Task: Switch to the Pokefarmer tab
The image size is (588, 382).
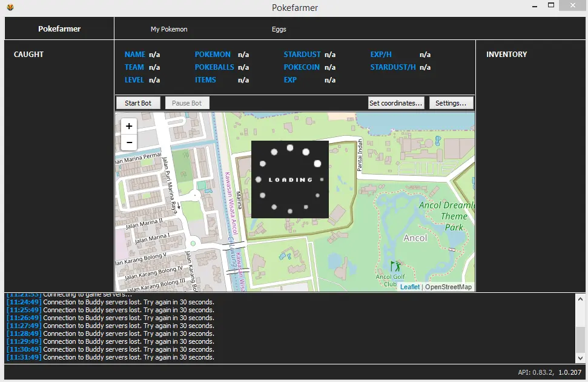Action: (59, 28)
